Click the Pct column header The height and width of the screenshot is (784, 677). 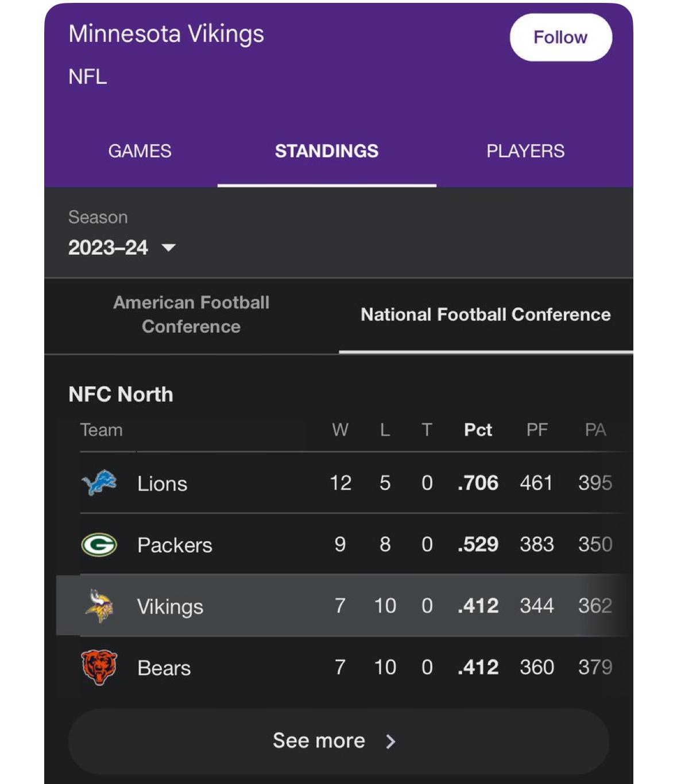tap(478, 430)
